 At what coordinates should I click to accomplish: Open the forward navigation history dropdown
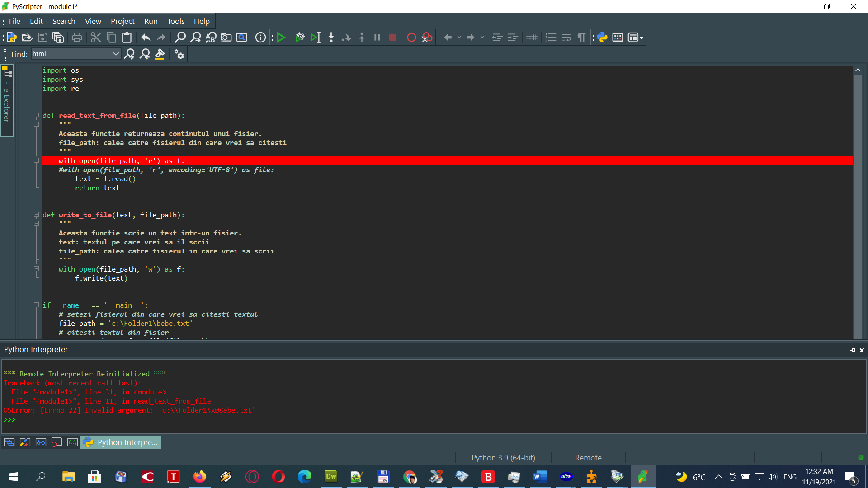click(x=482, y=38)
